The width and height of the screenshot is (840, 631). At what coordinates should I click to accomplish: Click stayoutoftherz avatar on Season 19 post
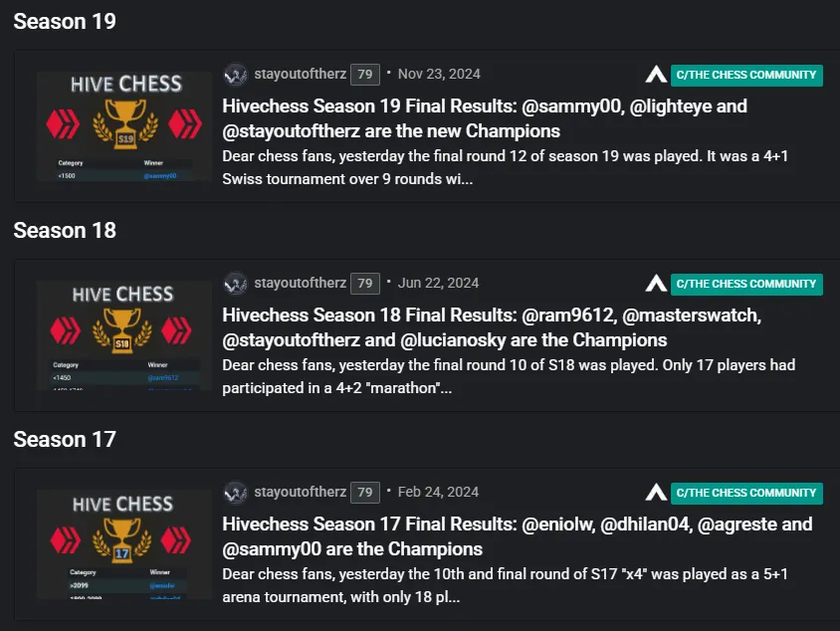(236, 75)
